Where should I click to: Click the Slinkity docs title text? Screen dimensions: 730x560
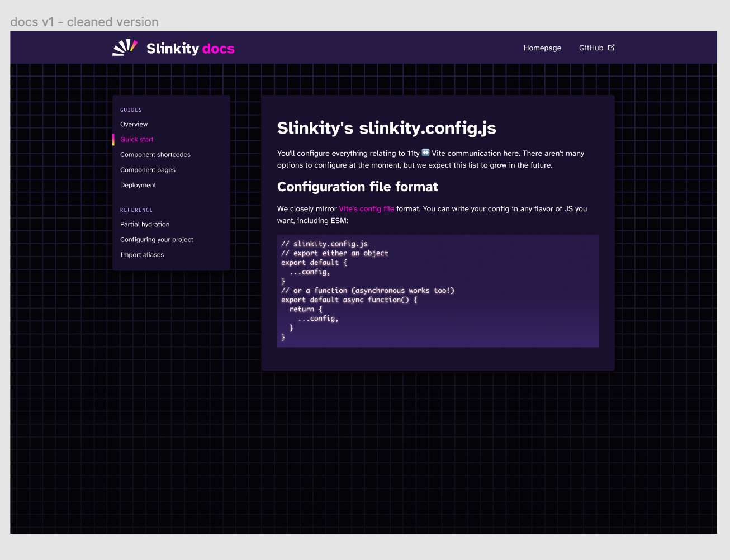point(191,49)
